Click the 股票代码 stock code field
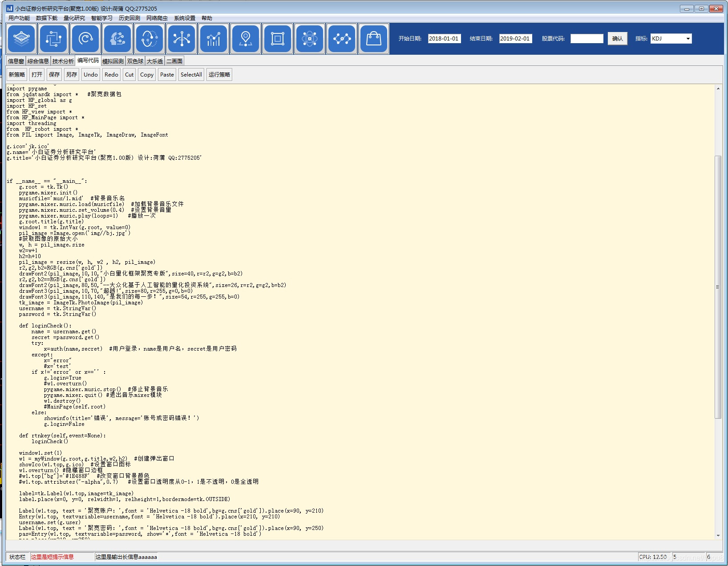 [x=587, y=39]
